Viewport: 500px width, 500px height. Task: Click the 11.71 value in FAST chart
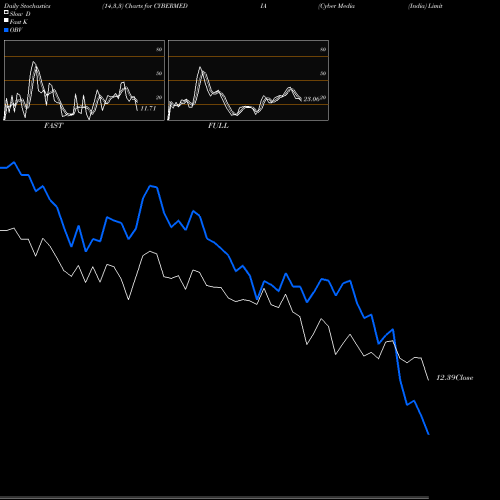click(x=148, y=108)
